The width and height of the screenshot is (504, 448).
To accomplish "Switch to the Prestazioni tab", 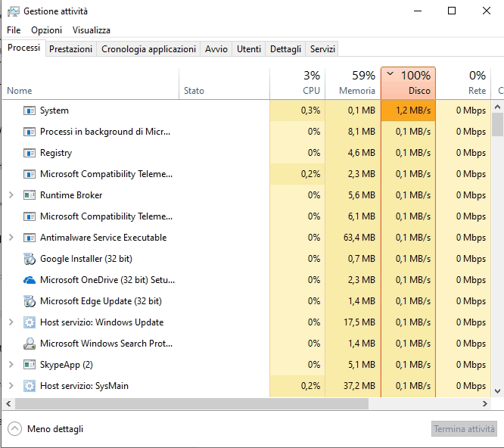I will (70, 49).
